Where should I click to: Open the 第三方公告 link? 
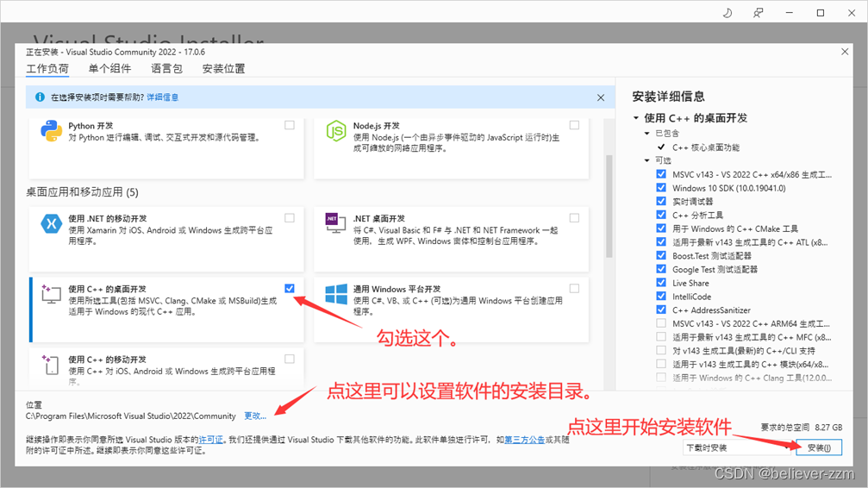point(524,440)
